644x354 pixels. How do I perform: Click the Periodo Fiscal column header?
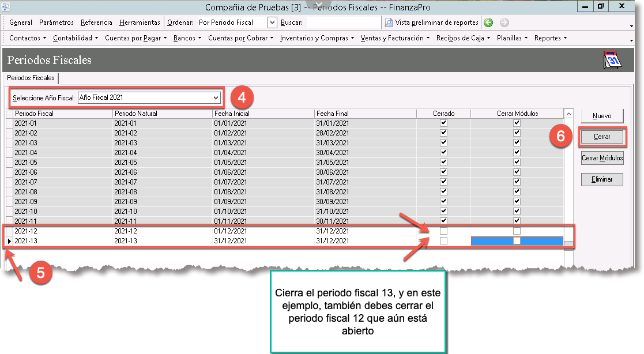63,114
